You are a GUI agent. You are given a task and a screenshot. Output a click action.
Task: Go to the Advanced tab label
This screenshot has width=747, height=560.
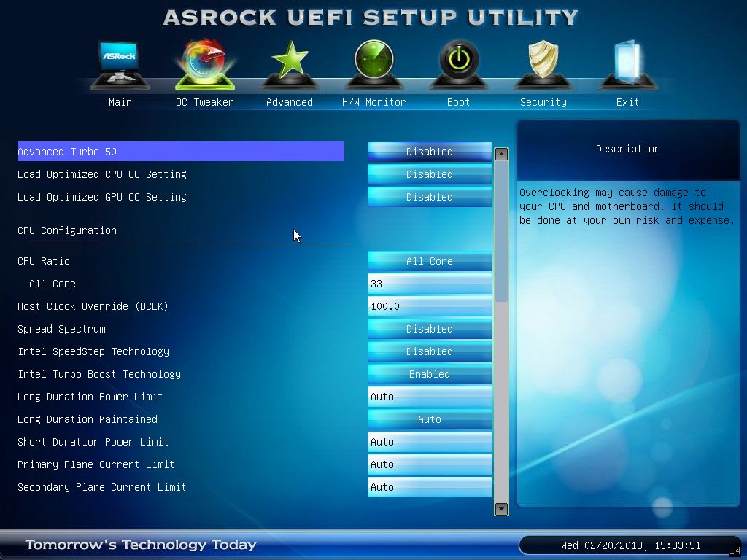(290, 102)
